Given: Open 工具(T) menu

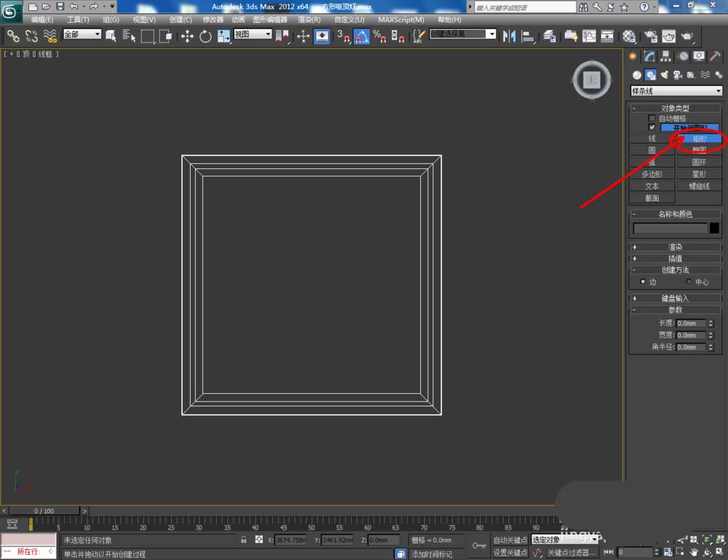Looking at the screenshot, I should pos(78,20).
